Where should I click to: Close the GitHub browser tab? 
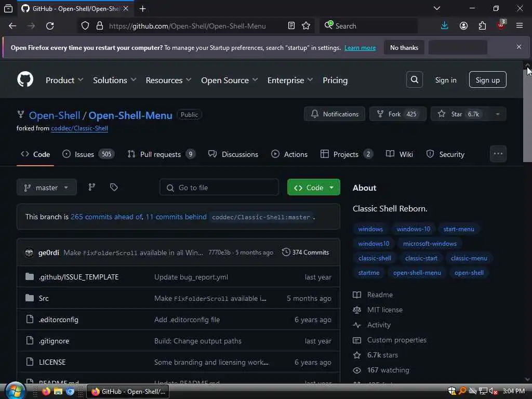point(126,8)
